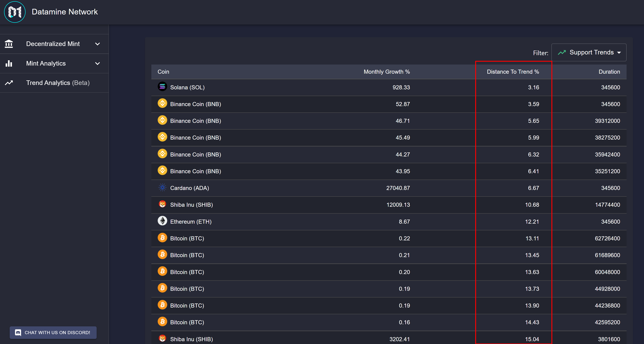The width and height of the screenshot is (644, 344).
Task: Click the Mint Analytics bar chart icon
Action: point(9,63)
